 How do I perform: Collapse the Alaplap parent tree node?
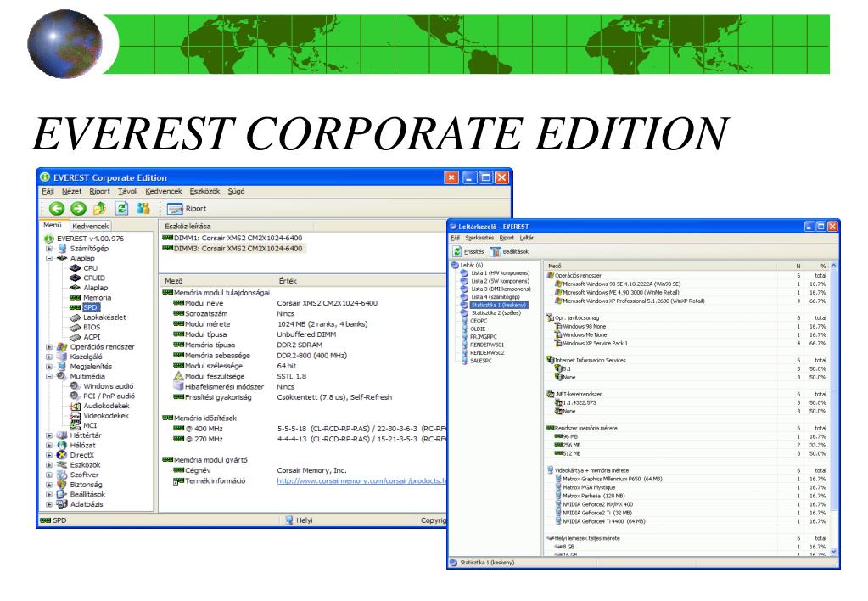49,258
